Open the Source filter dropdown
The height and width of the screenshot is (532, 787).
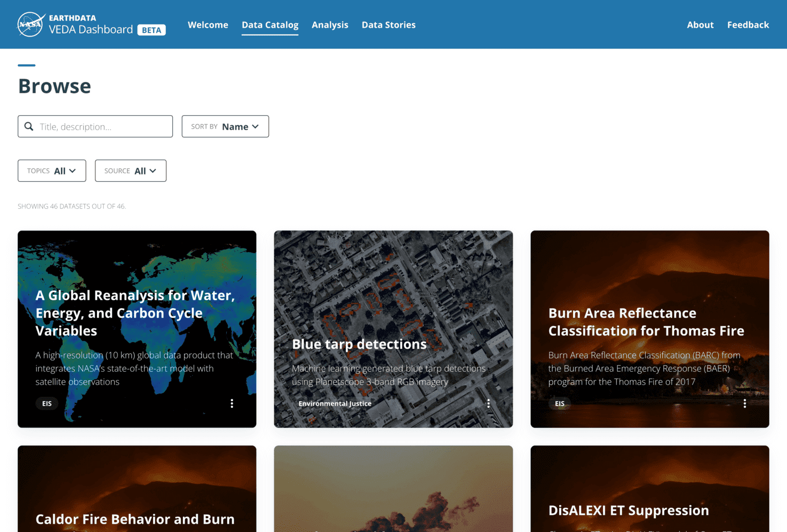[x=130, y=171]
